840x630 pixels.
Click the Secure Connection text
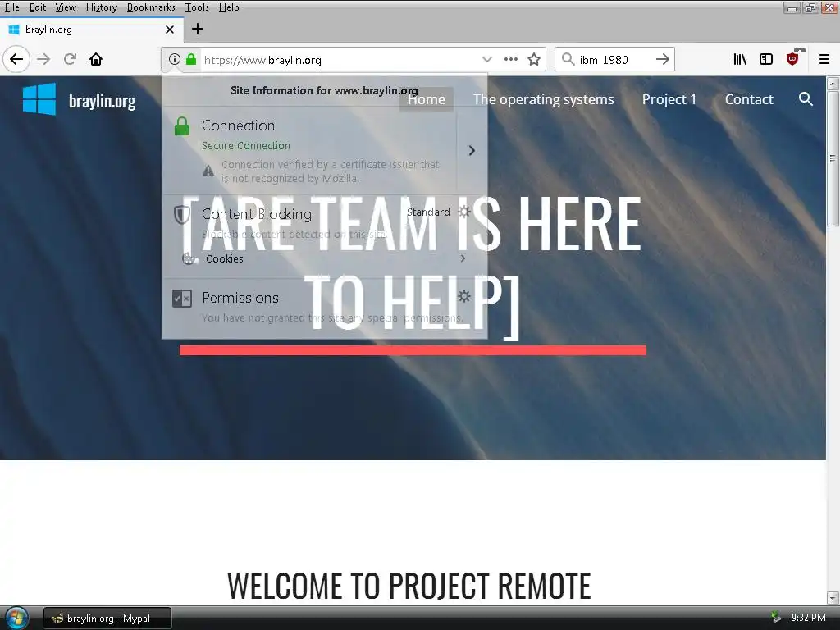coord(245,146)
